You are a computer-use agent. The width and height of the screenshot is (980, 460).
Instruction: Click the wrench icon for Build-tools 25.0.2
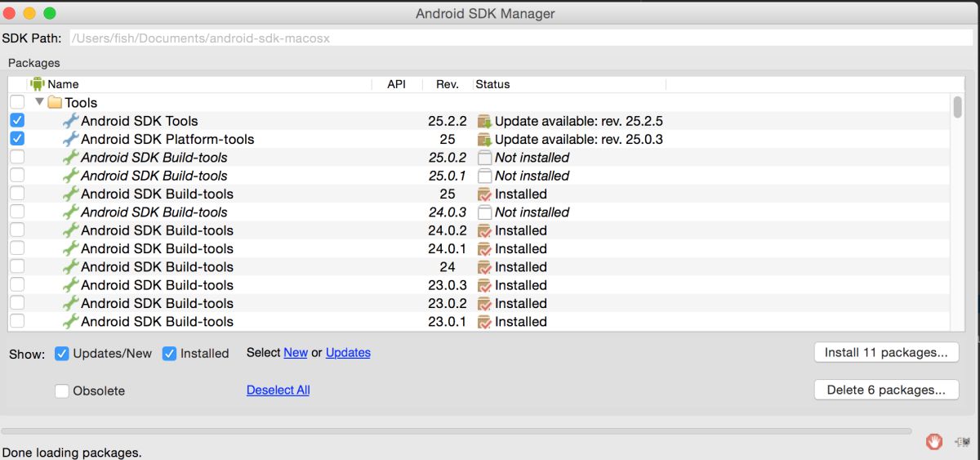pyautogui.click(x=71, y=157)
